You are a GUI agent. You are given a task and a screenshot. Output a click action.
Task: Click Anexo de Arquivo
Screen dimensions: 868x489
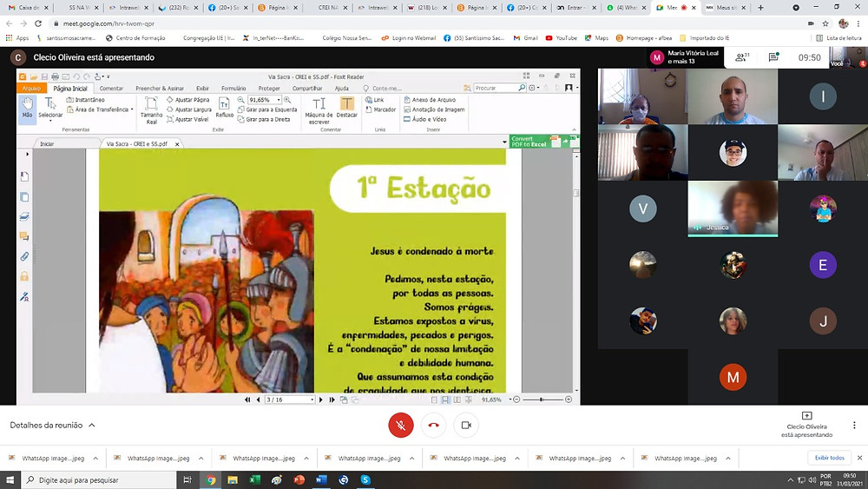point(430,100)
